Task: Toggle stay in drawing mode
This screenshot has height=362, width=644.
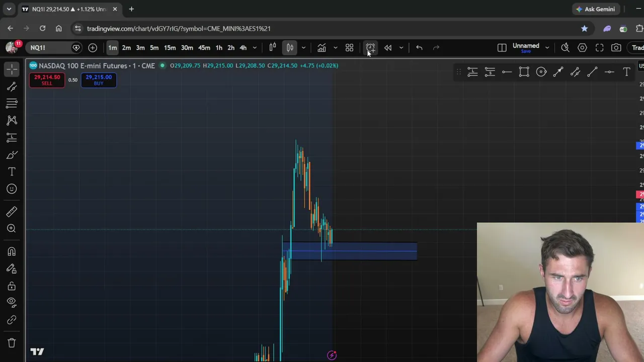Action: point(12,268)
